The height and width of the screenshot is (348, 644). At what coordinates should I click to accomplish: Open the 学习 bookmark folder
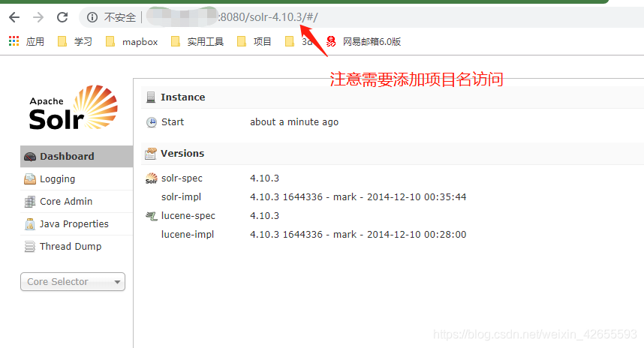pos(75,41)
